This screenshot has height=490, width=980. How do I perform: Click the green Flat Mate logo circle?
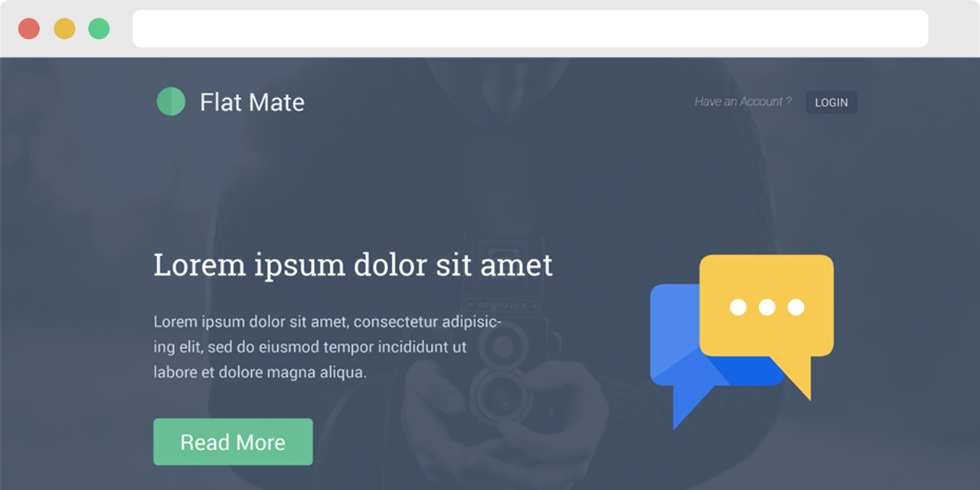[171, 101]
